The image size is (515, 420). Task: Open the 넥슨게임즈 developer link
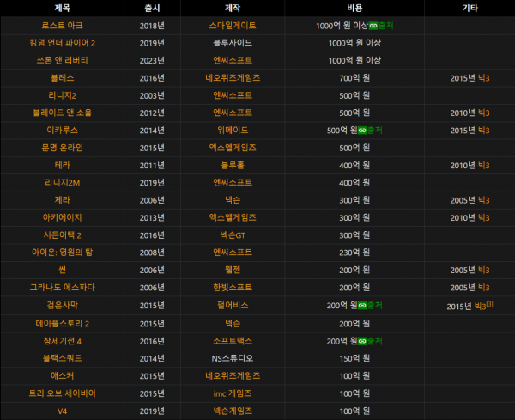click(x=233, y=411)
